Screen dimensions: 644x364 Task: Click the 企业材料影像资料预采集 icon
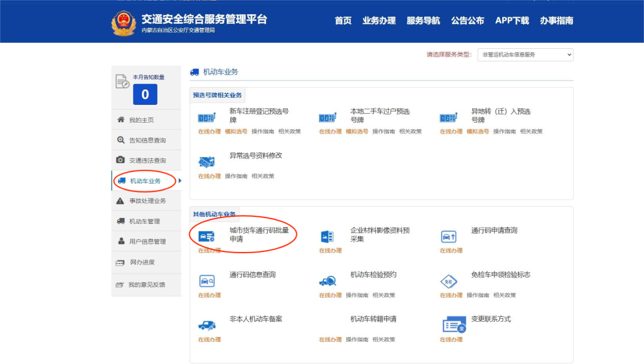pyautogui.click(x=327, y=237)
